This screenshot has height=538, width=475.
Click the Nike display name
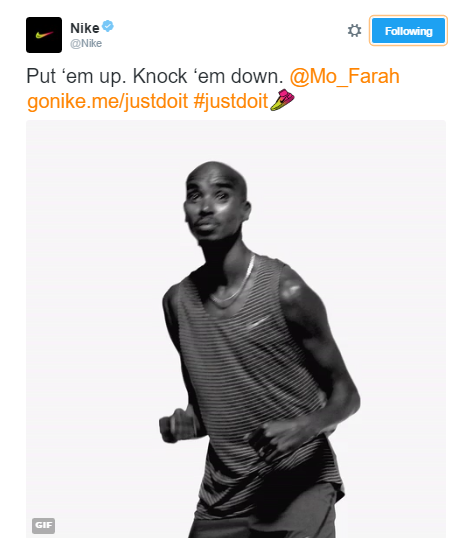(x=85, y=28)
